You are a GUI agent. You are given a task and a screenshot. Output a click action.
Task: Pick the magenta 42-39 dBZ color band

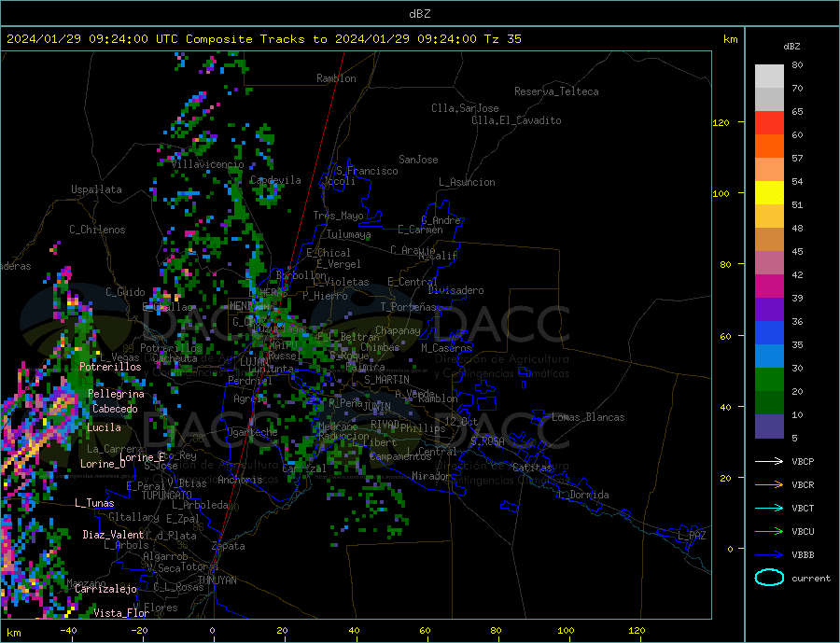769,287
